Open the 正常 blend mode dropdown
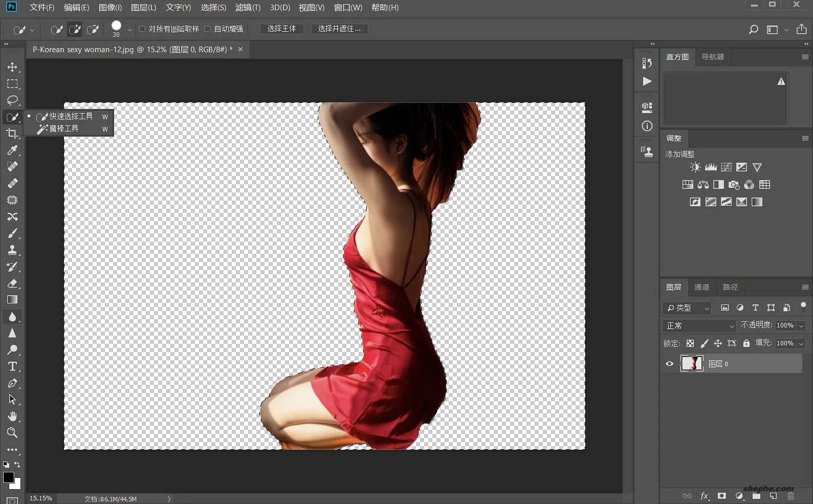 699,325
